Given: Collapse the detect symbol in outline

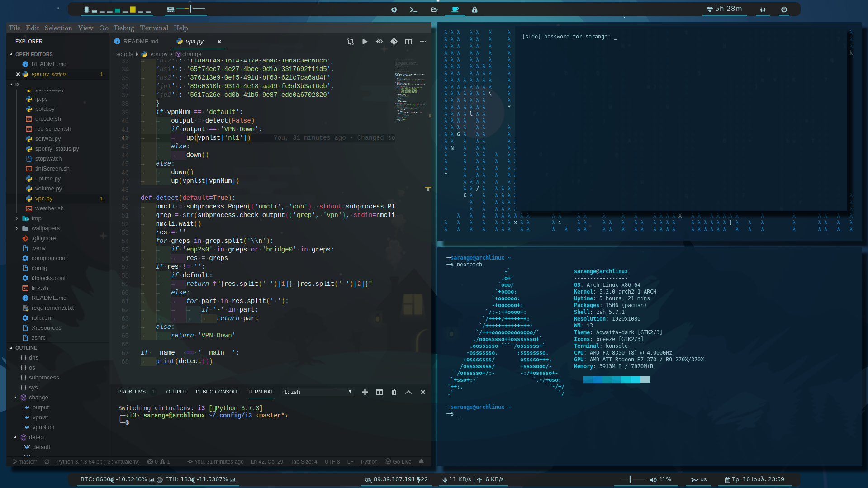Looking at the screenshot, I should click(x=15, y=437).
